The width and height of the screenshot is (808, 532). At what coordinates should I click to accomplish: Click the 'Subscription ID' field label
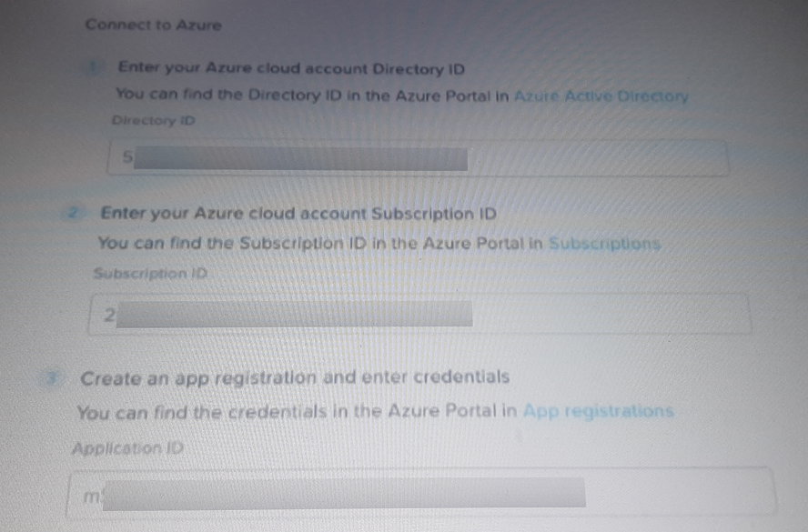click(x=150, y=273)
